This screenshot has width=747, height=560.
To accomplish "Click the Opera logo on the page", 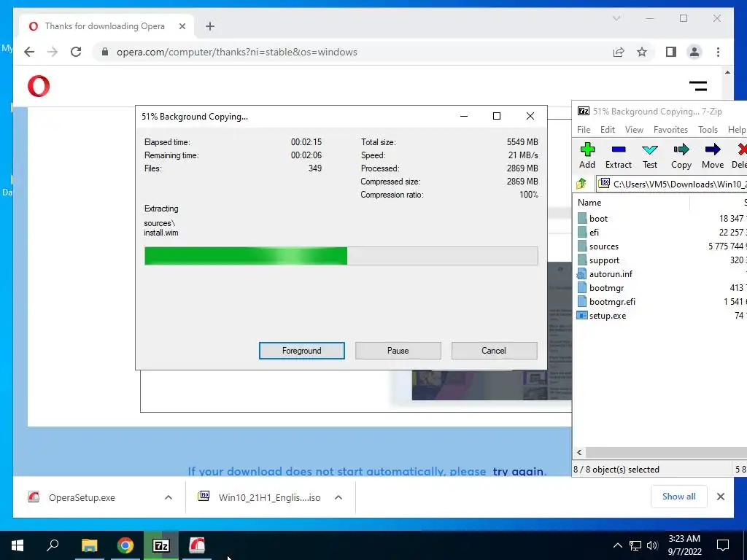I will [39, 86].
